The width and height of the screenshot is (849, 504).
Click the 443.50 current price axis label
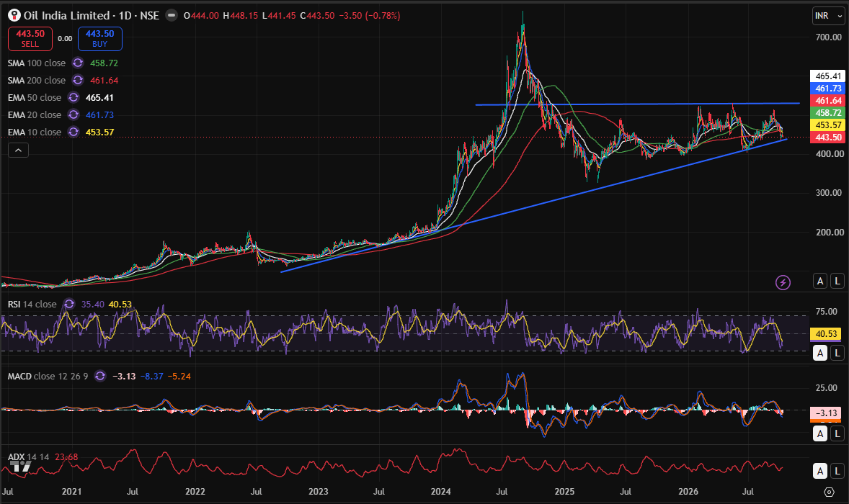coord(828,138)
